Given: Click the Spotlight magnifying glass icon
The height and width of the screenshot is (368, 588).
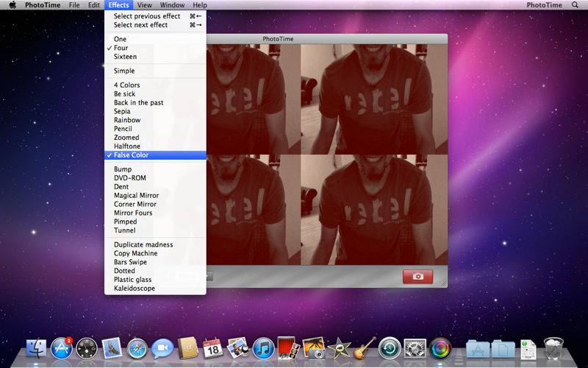Looking at the screenshot, I should [x=575, y=5].
